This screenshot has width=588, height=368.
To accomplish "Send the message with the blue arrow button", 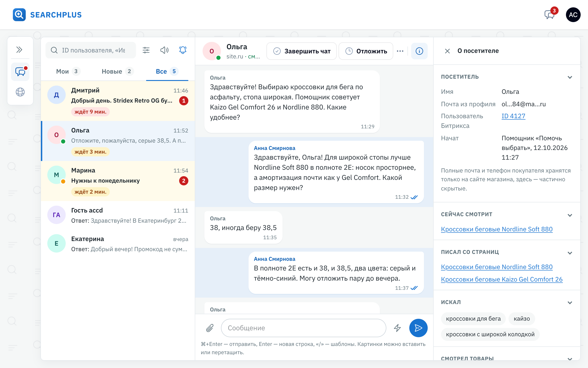I will (x=418, y=328).
